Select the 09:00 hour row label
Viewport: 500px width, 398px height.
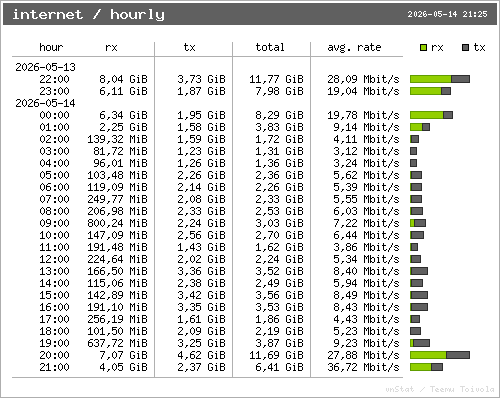point(54,223)
